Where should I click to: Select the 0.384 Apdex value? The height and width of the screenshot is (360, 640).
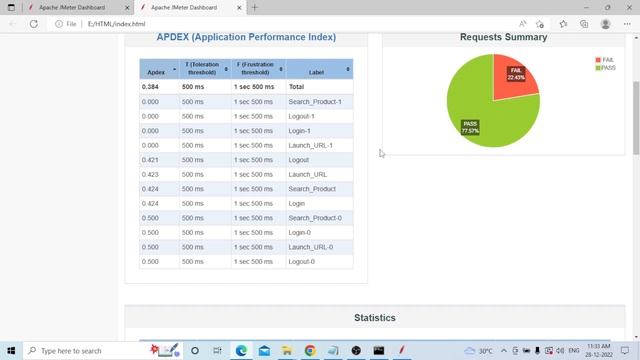(x=150, y=87)
